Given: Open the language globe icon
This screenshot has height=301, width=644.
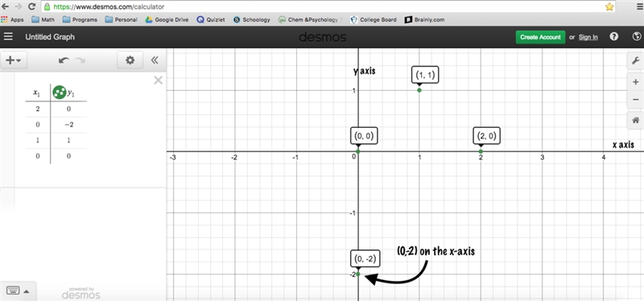Looking at the screenshot, I should (x=635, y=36).
